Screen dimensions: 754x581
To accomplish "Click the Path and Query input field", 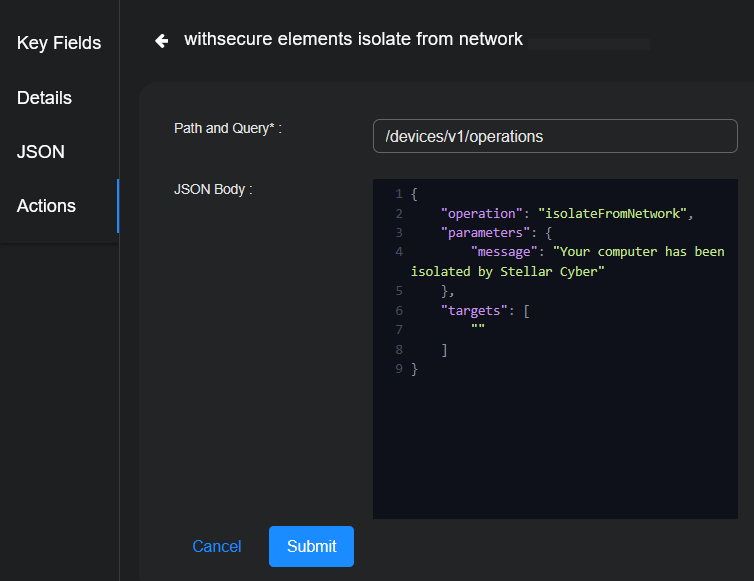I will (x=555, y=136).
